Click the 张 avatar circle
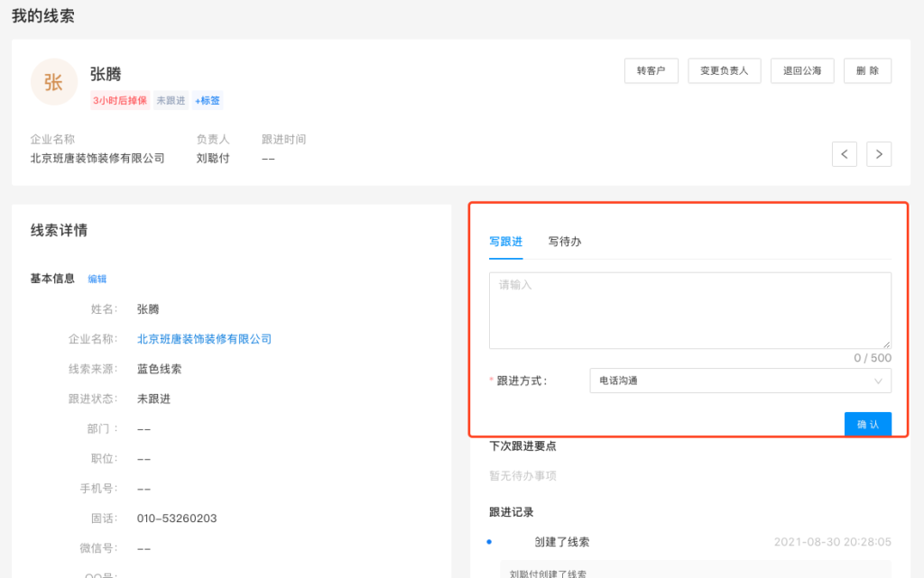The height and width of the screenshot is (578, 924). pyautogui.click(x=53, y=82)
